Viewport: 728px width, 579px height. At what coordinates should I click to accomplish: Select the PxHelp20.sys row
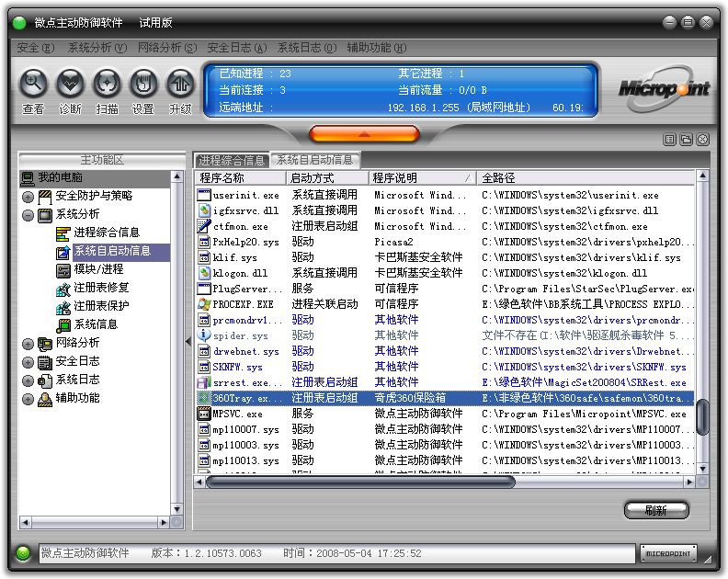[x=445, y=242]
